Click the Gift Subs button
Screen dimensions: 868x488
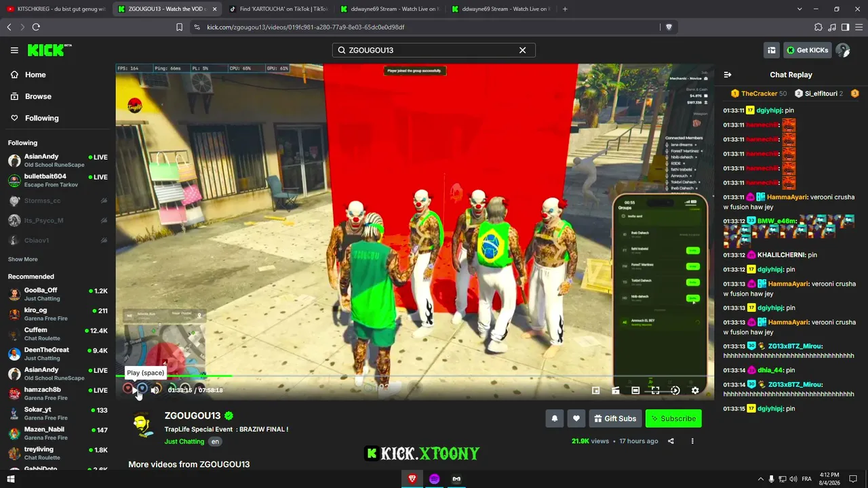tap(615, 418)
